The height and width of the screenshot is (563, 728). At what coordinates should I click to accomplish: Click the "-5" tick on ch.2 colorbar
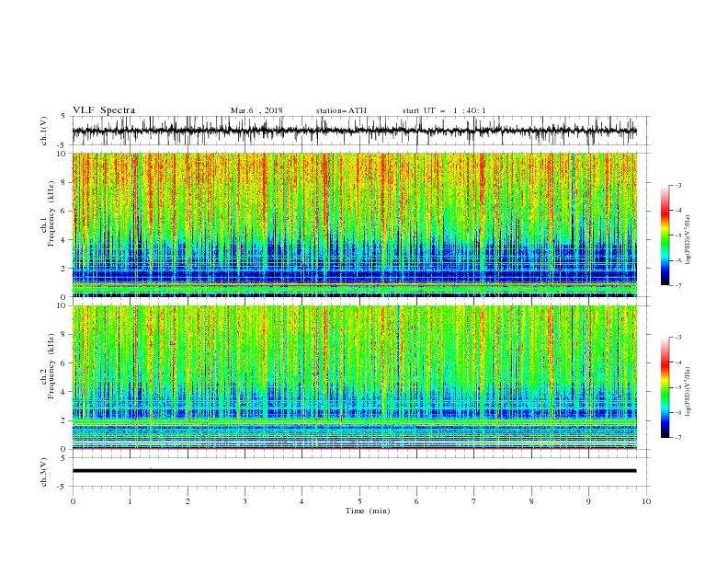(x=677, y=387)
